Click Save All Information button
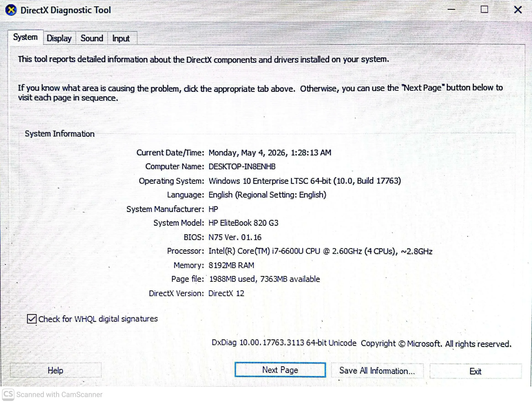Viewport: 532px width, 403px height. [x=377, y=371]
